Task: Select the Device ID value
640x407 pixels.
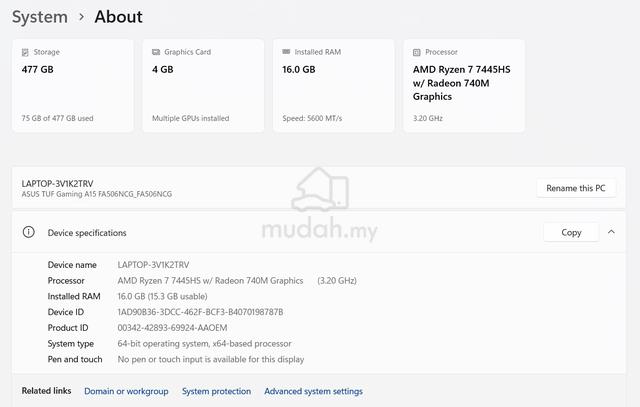Action: tap(200, 312)
